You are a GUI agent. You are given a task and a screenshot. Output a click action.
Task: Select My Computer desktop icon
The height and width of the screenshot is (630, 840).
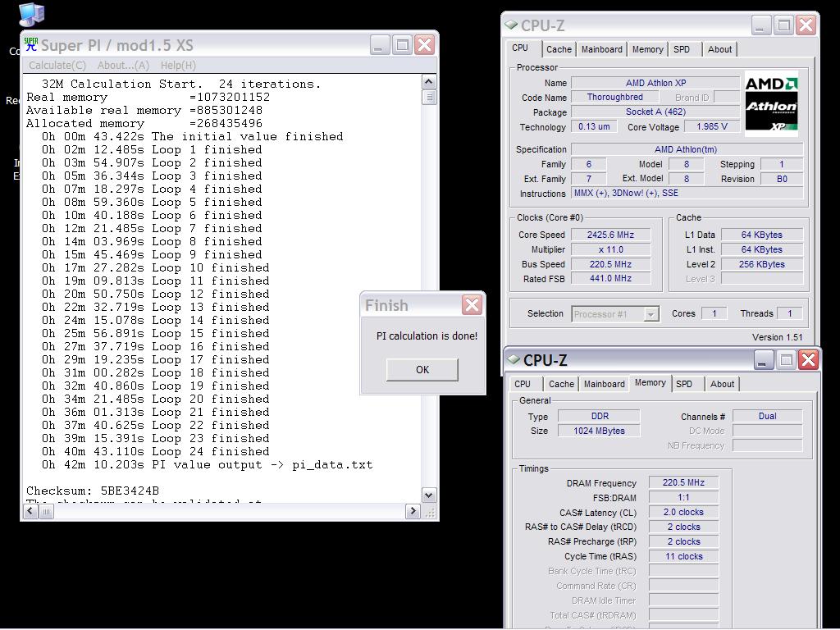pos(31,15)
